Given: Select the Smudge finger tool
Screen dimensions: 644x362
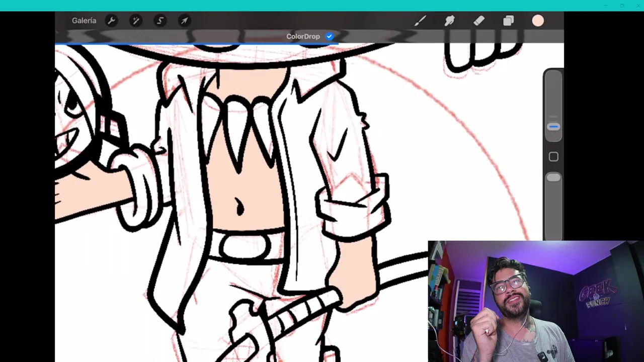Looking at the screenshot, I should pyautogui.click(x=449, y=21).
